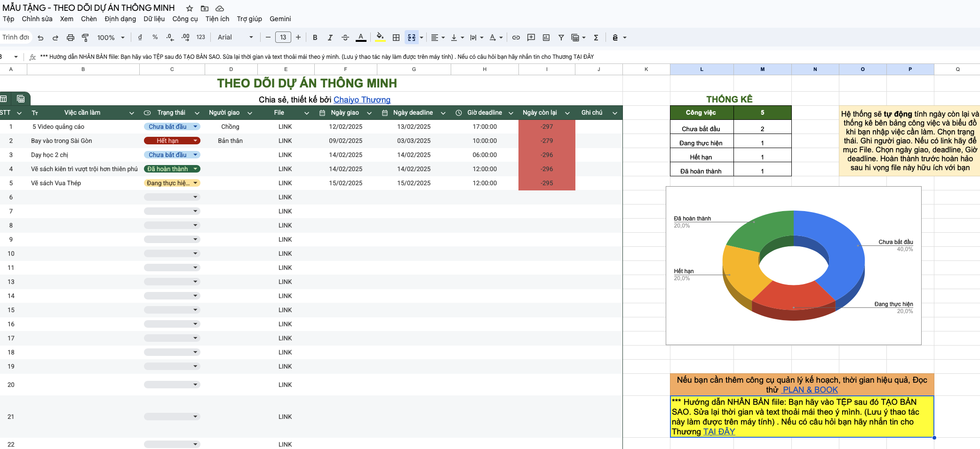Click the font size field showing 13
The width and height of the screenshot is (980, 449).
[x=283, y=38]
